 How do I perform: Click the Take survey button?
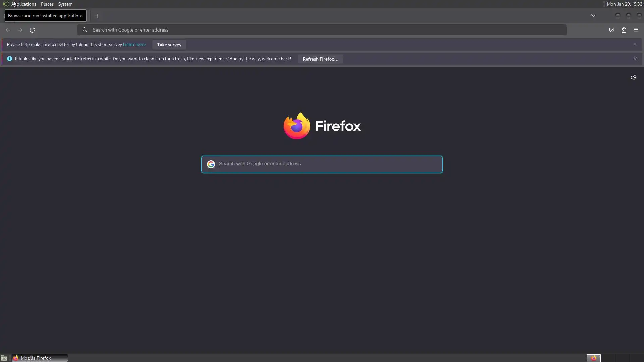169,45
